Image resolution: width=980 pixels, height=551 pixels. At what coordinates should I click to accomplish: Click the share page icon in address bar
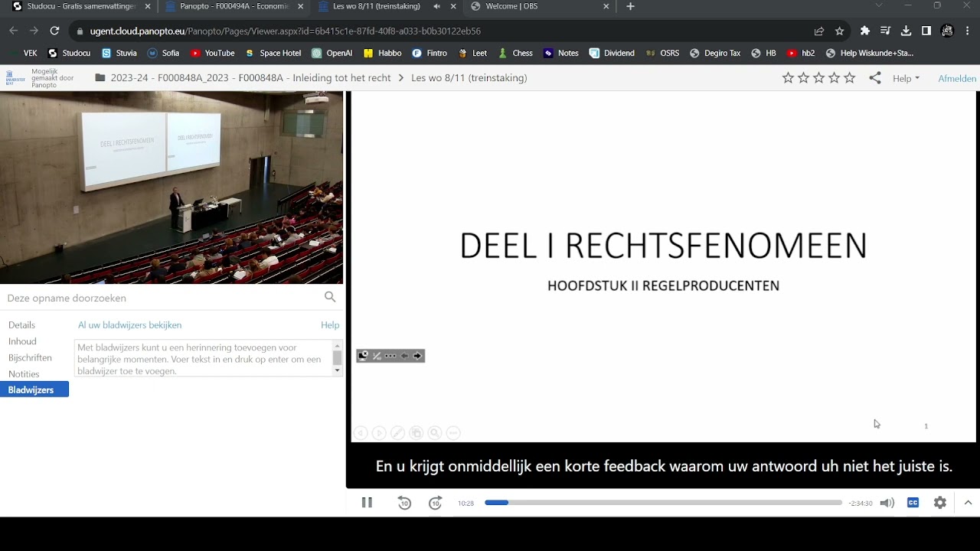tap(818, 31)
